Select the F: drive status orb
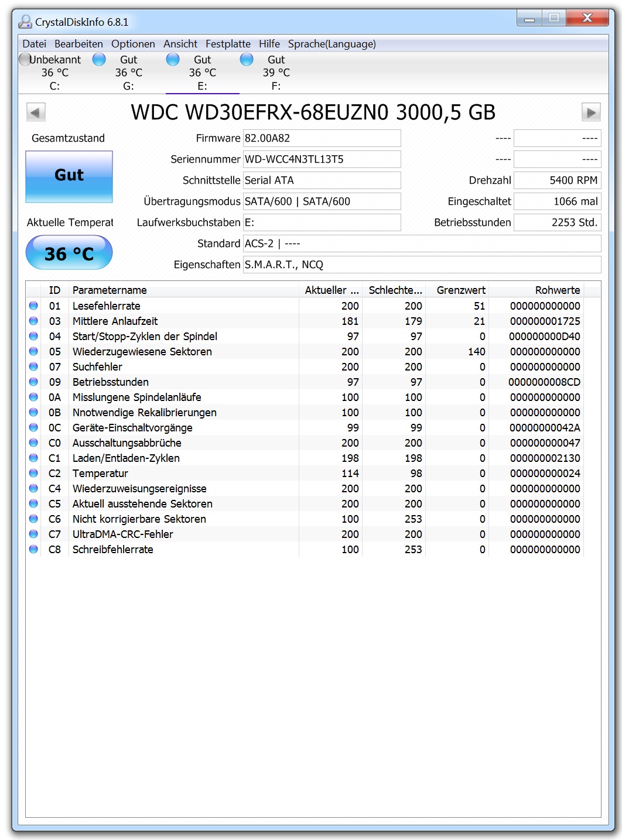The height and width of the screenshot is (840, 622). click(x=247, y=59)
